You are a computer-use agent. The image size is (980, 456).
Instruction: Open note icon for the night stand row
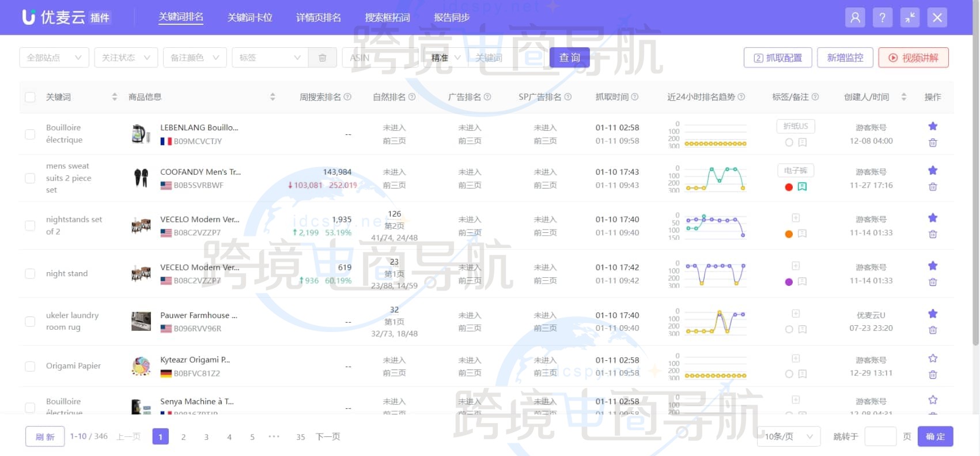pyautogui.click(x=803, y=282)
